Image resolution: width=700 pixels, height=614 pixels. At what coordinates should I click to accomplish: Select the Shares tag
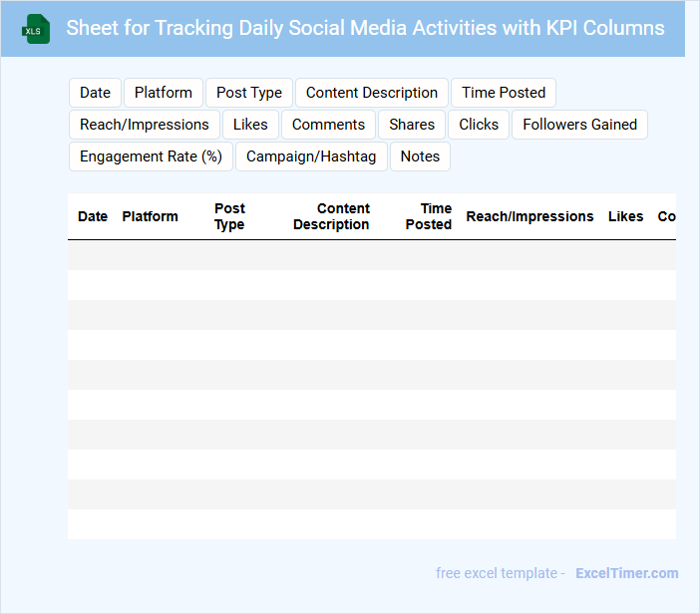412,125
